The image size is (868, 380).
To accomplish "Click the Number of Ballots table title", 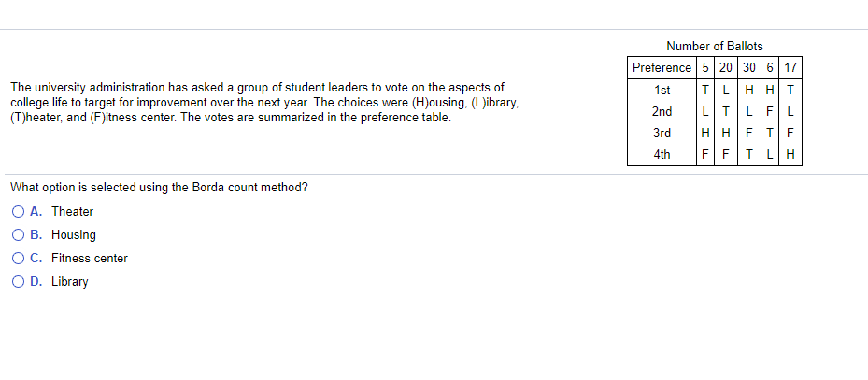I will coord(714,46).
